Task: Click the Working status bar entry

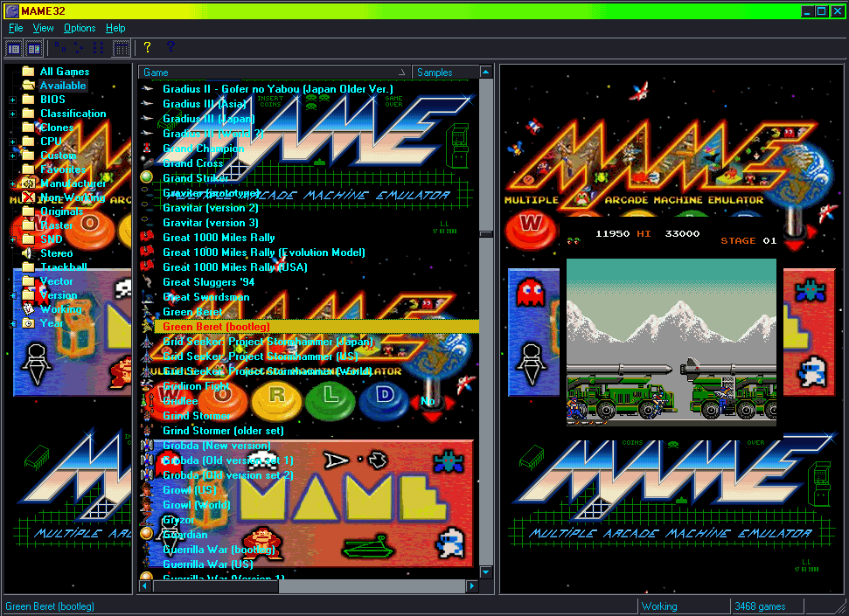Action: (x=684, y=606)
